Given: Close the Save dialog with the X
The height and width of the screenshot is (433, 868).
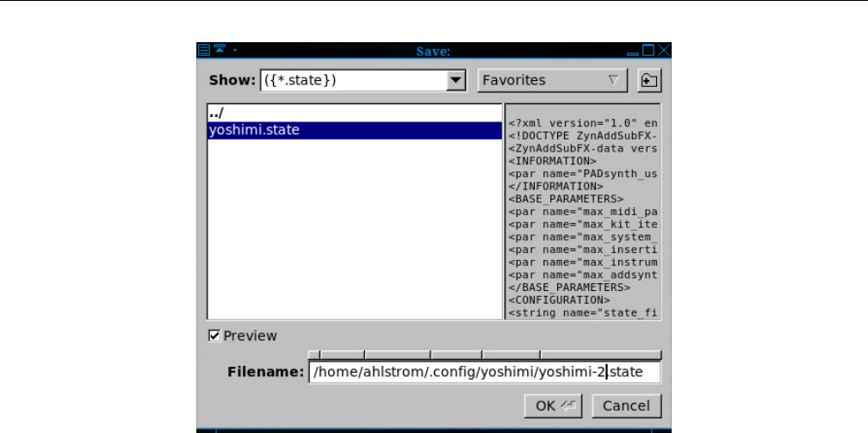Looking at the screenshot, I should (x=664, y=51).
